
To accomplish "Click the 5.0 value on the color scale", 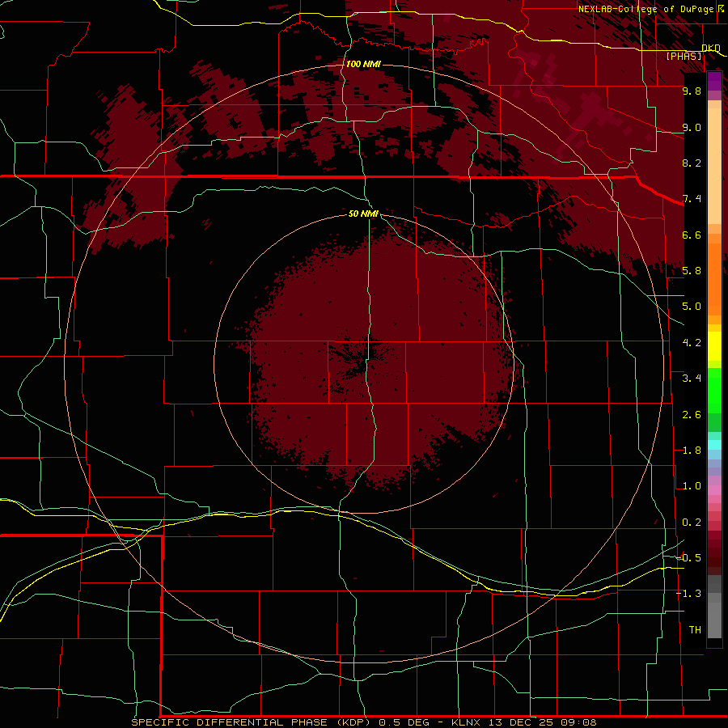I will [692, 307].
